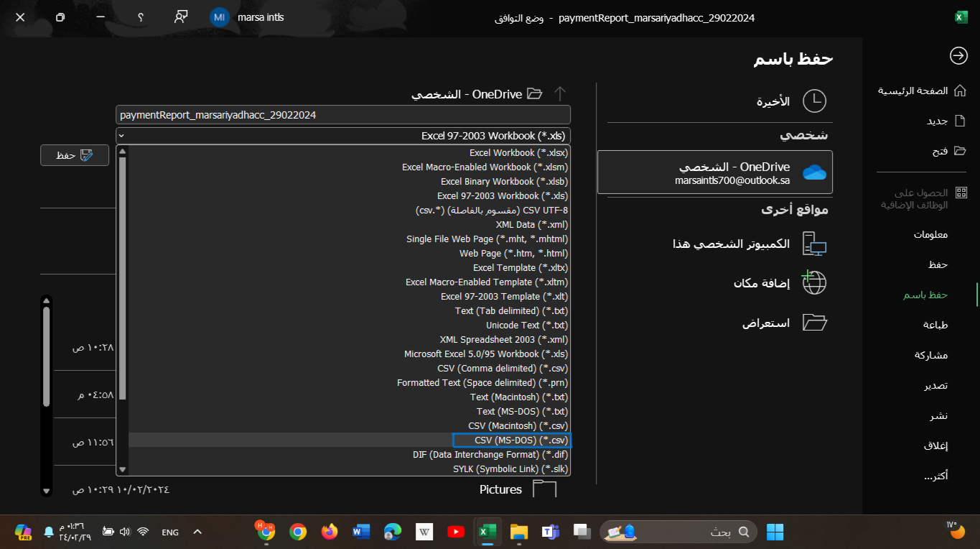Select Excel Workbook (*.xlsx) from list
This screenshot has width=980, height=549.
pyautogui.click(x=518, y=152)
